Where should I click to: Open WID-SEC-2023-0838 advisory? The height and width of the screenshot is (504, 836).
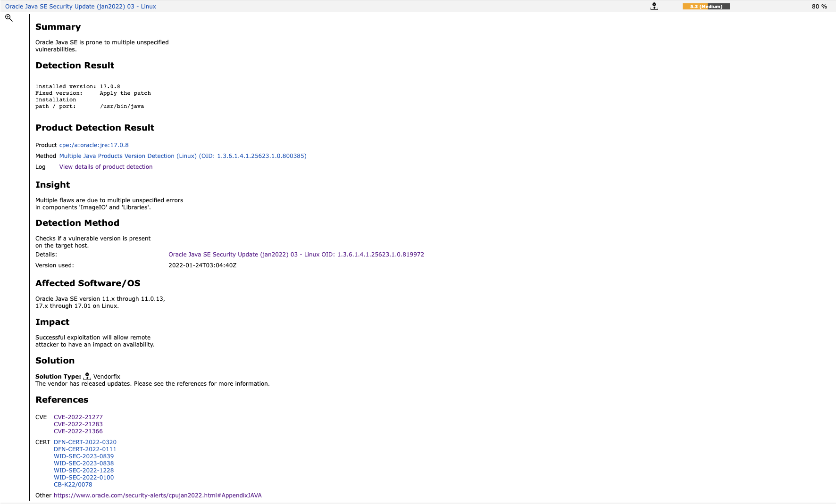[84, 463]
